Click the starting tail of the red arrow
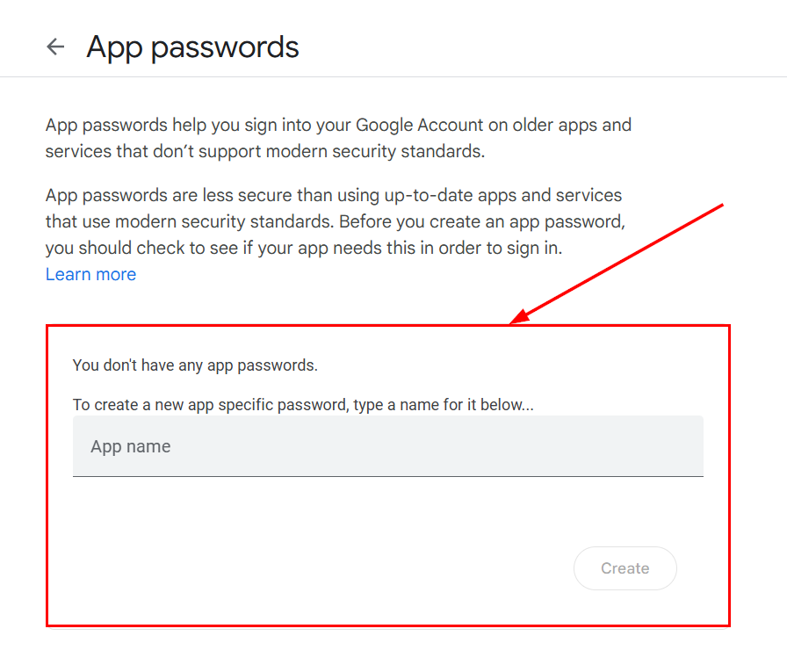 (721, 206)
